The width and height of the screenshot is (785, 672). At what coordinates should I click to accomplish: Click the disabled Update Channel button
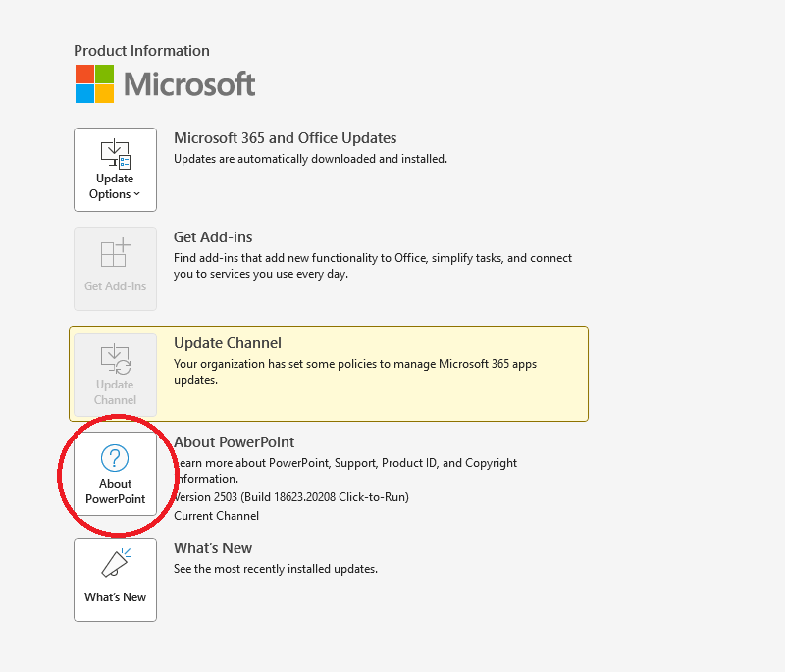pos(115,375)
